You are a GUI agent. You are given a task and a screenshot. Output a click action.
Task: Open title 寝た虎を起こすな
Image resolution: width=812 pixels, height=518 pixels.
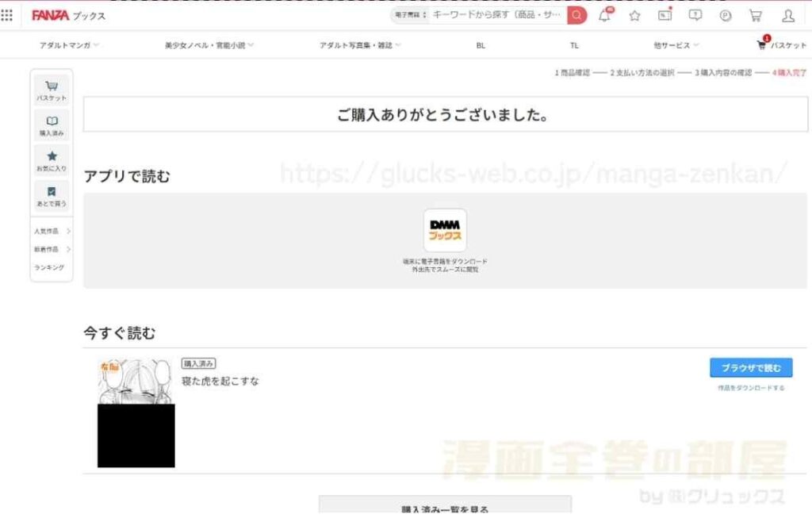click(220, 382)
